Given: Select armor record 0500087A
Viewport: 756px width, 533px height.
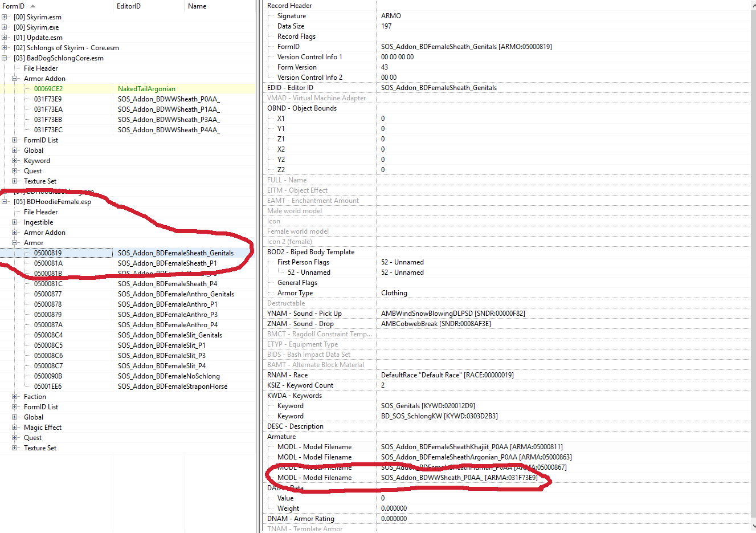Looking at the screenshot, I should 128,325.
